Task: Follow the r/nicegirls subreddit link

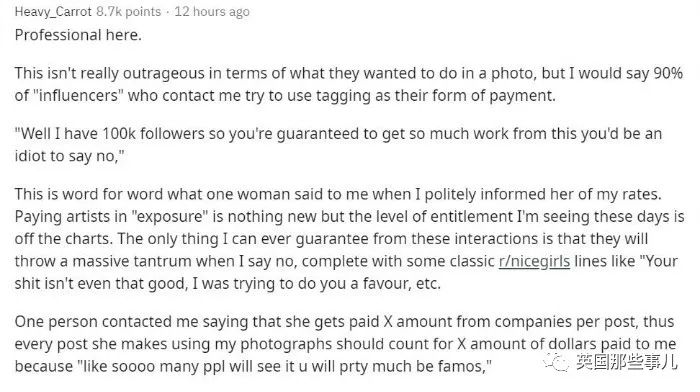Action: click(534, 261)
